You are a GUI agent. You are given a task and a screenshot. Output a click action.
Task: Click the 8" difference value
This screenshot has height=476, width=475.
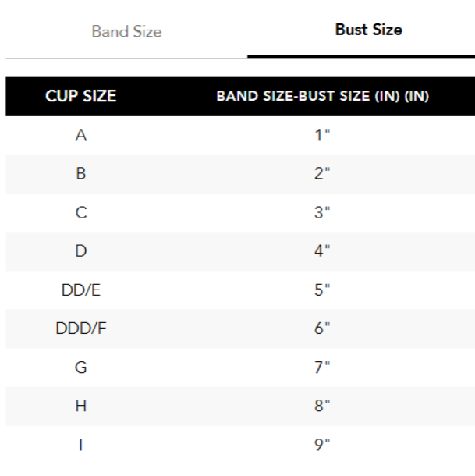pos(322,407)
